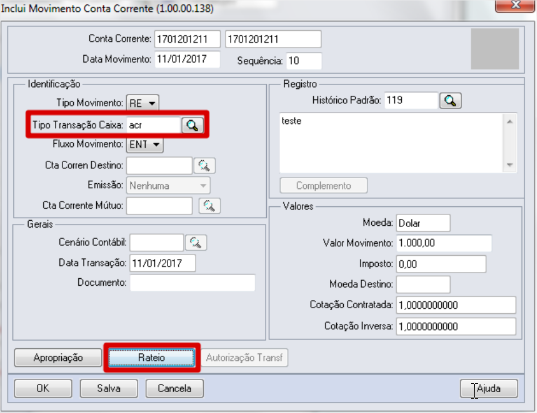Click the gray image placeholder box
Image resolution: width=537 pixels, height=413 pixels.
(x=495, y=49)
